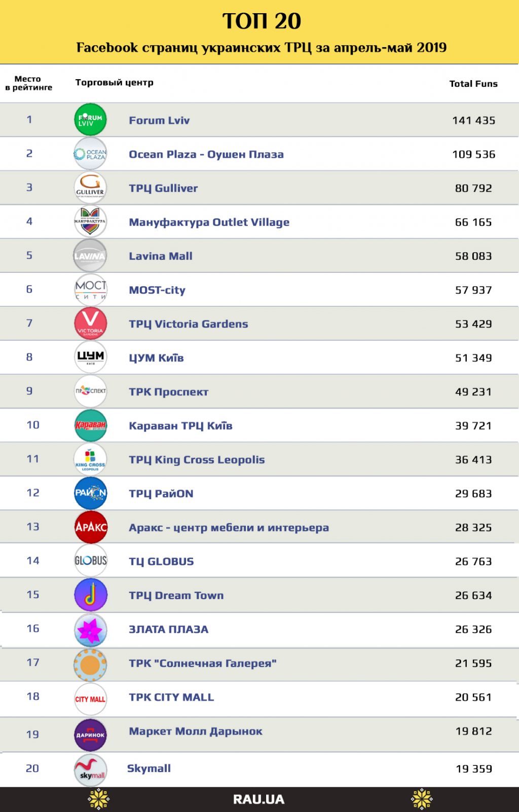Click the ТРК Проспект name
This screenshot has width=519, height=812.
(x=168, y=392)
